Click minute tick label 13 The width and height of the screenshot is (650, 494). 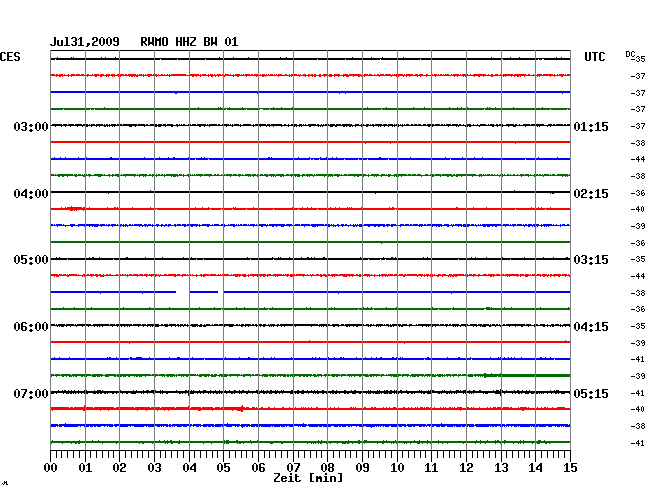tap(501, 468)
